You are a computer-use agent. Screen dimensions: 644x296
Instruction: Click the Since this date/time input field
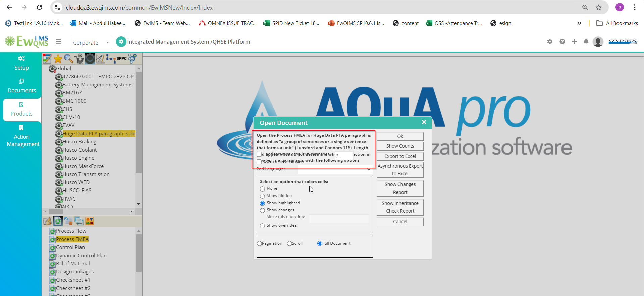point(339,219)
